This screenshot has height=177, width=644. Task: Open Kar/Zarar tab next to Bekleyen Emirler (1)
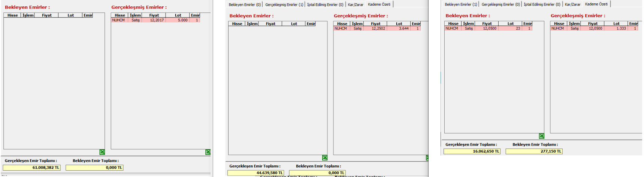pos(572,4)
